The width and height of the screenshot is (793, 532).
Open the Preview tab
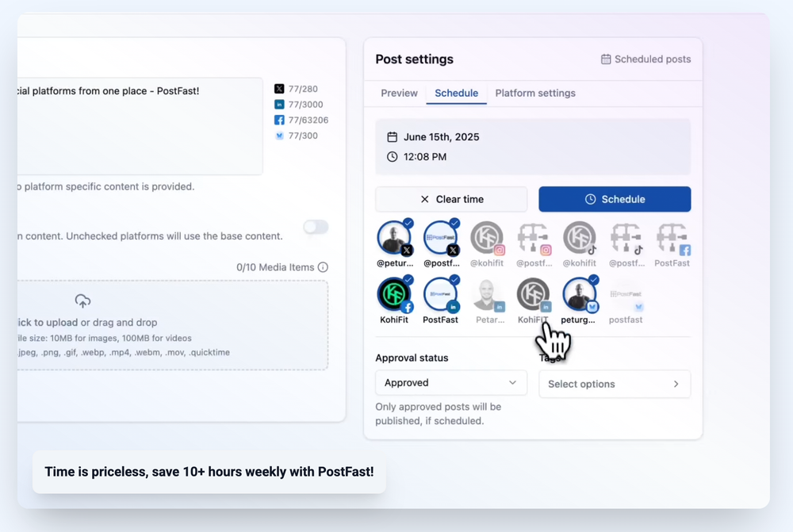click(399, 93)
